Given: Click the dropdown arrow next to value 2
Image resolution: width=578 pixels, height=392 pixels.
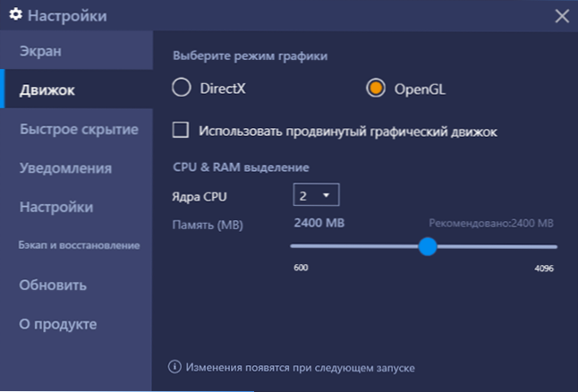Looking at the screenshot, I should point(327,195).
